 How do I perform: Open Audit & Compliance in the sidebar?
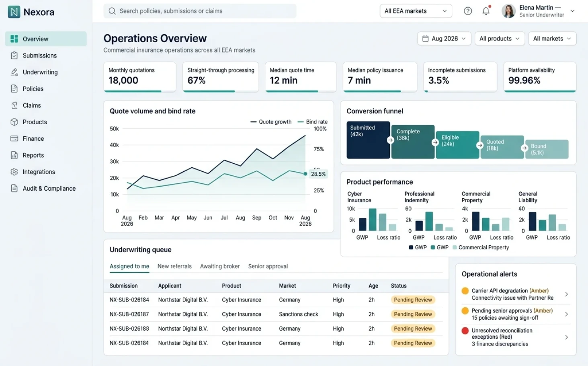click(x=46, y=188)
